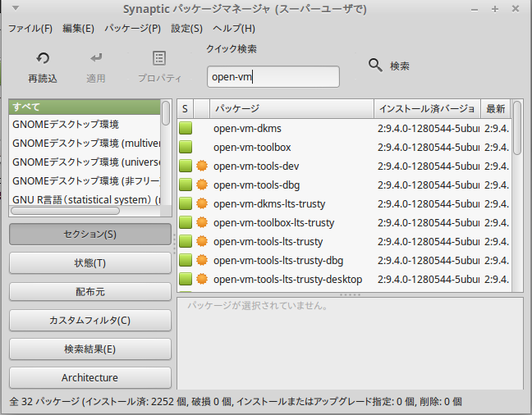Viewport: 532px width, 415px height.
Task: Click orange support icon of open-vm-tools-dev
Action: pyautogui.click(x=202, y=166)
